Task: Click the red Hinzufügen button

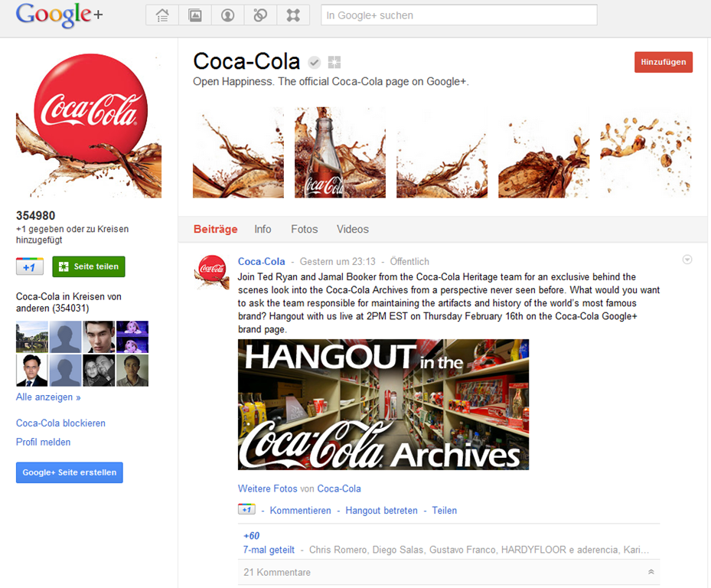Action: [664, 62]
